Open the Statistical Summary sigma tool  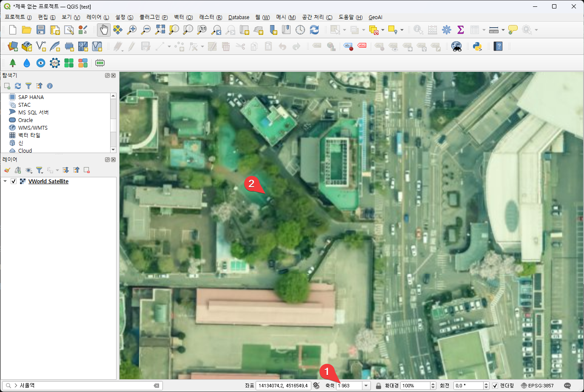[460, 30]
